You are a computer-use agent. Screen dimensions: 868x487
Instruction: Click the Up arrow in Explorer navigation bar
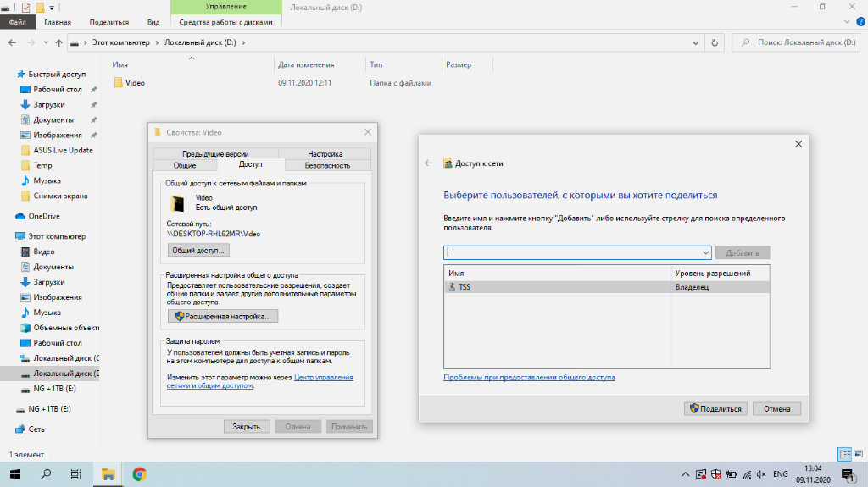[x=59, y=42]
